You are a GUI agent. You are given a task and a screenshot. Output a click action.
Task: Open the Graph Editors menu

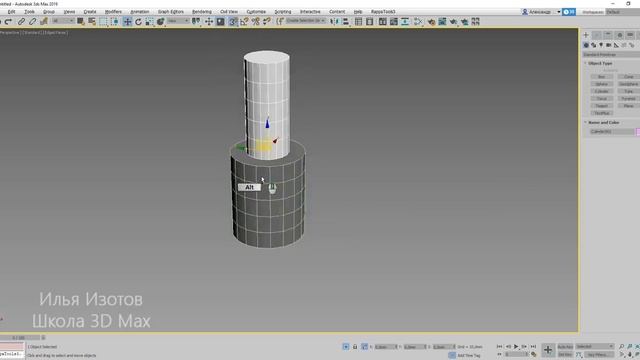coord(171,12)
